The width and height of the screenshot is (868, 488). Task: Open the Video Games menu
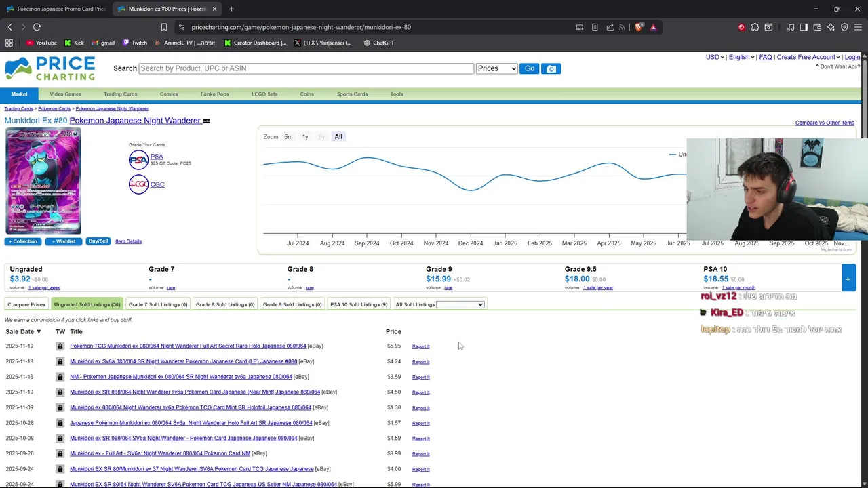(65, 94)
